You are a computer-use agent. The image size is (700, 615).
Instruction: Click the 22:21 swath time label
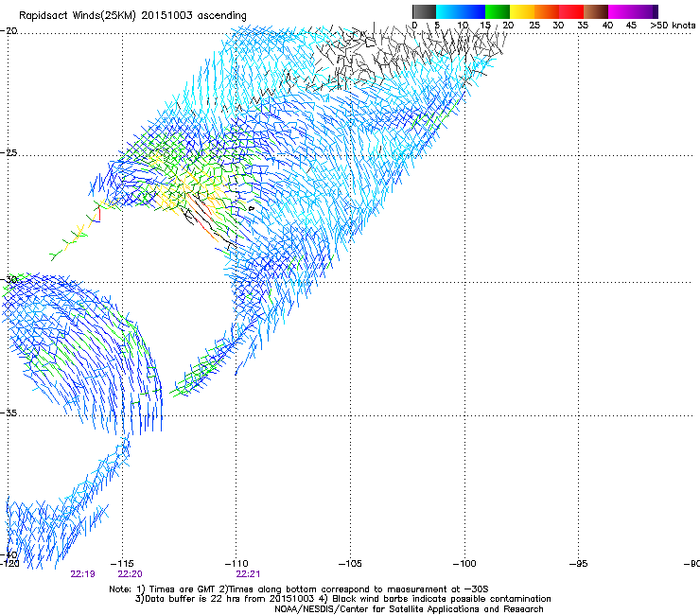click(x=248, y=573)
